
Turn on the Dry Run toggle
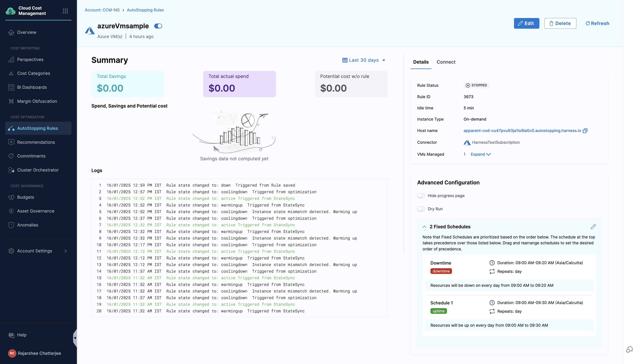point(421,209)
